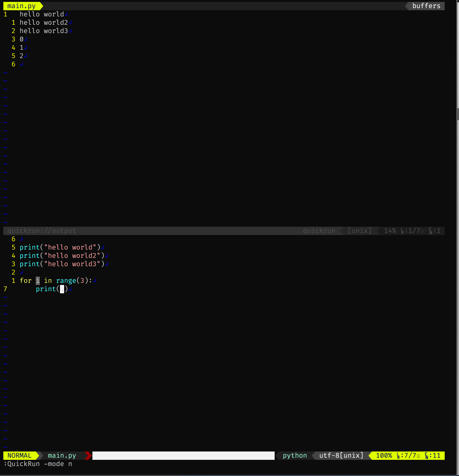Viewport: 459px width, 476px height.
Task: Click the print("hello world2") line
Action: pyautogui.click(x=62, y=255)
